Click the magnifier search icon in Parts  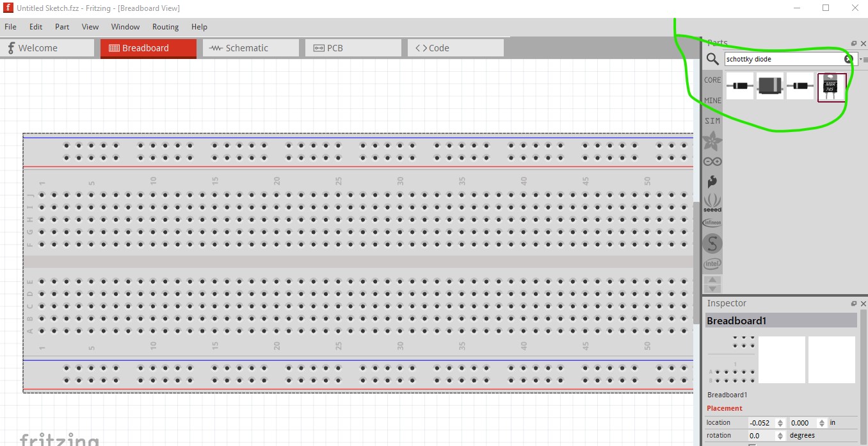[712, 59]
